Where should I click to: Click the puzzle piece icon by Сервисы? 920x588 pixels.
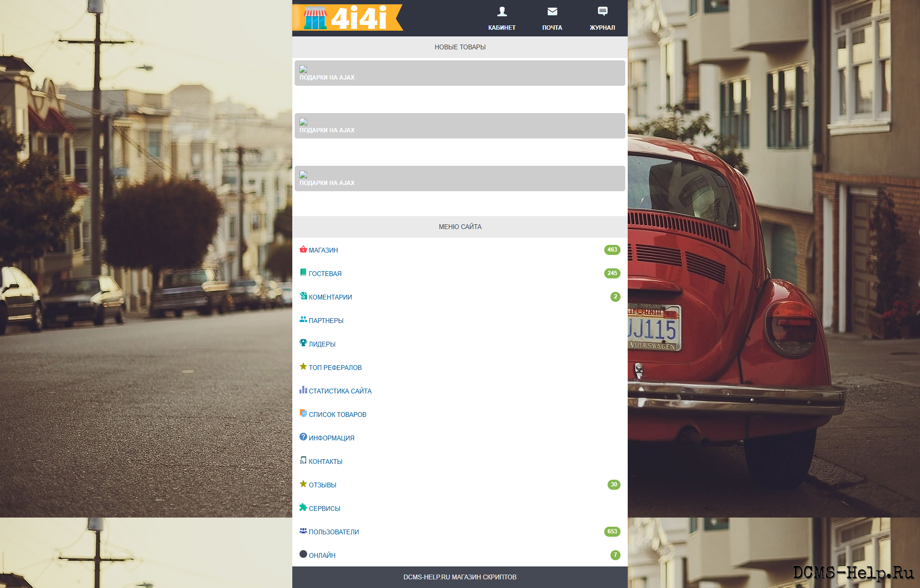point(303,507)
